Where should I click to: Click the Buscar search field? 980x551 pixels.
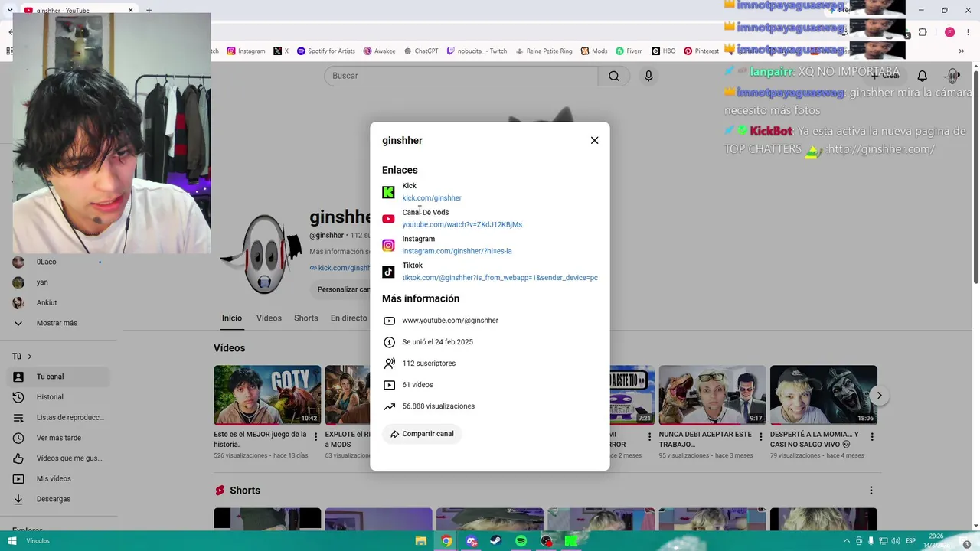coord(461,76)
